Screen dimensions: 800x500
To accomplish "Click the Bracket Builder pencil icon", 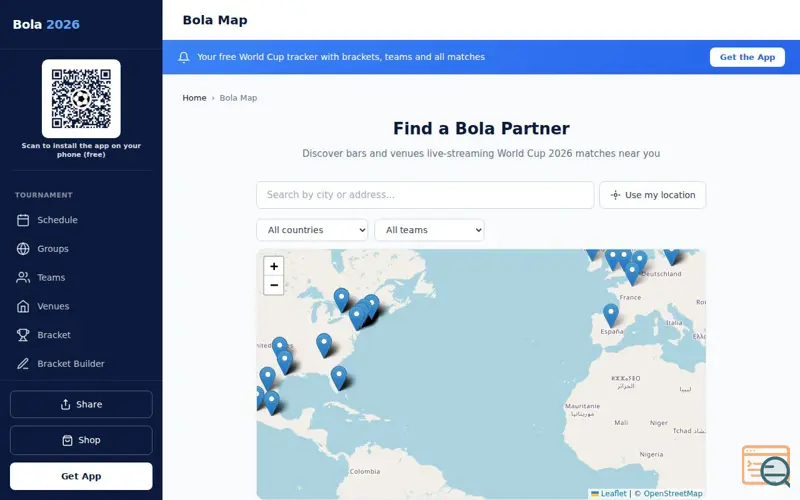I will pyautogui.click(x=23, y=364).
